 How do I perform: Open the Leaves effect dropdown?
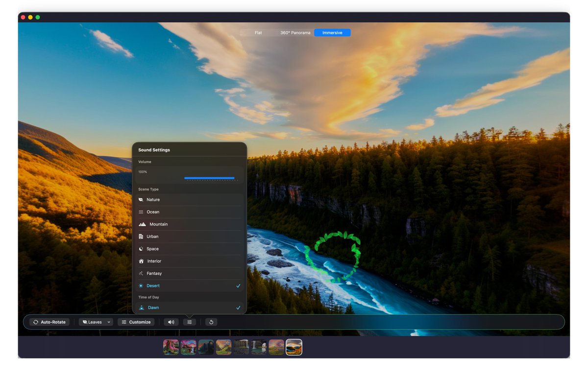point(96,322)
